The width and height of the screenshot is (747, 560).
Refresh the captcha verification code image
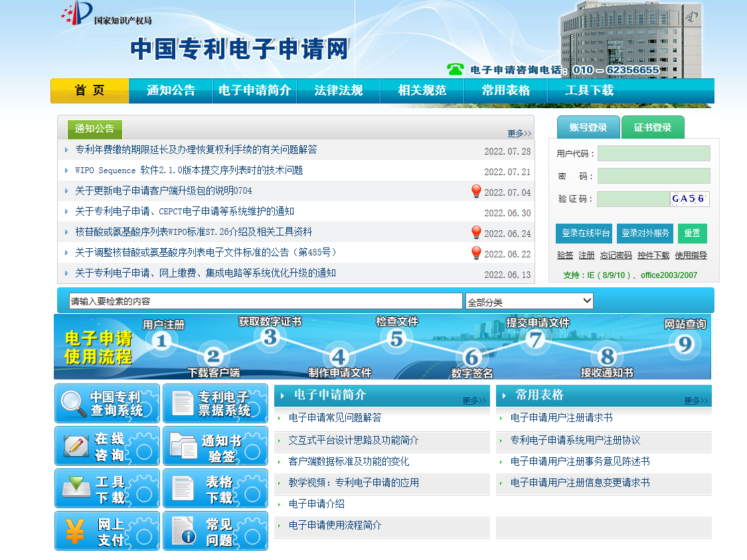(689, 199)
